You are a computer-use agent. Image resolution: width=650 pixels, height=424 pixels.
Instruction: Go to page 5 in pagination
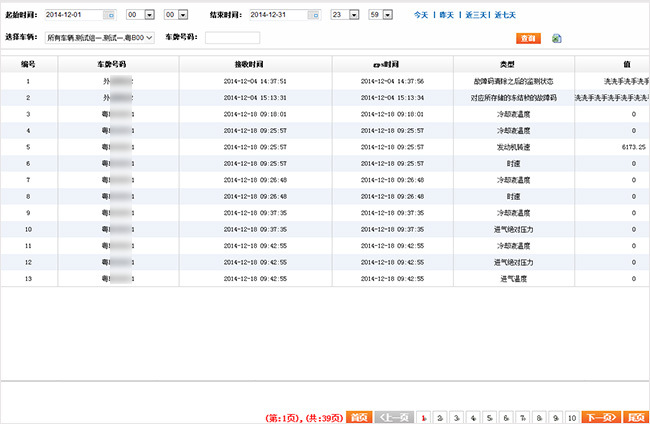[490, 418]
